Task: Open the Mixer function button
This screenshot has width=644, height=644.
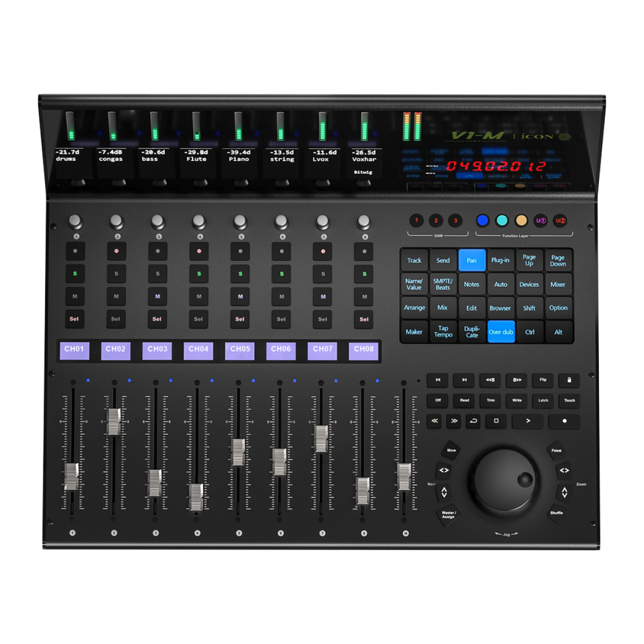Action: coord(558,284)
